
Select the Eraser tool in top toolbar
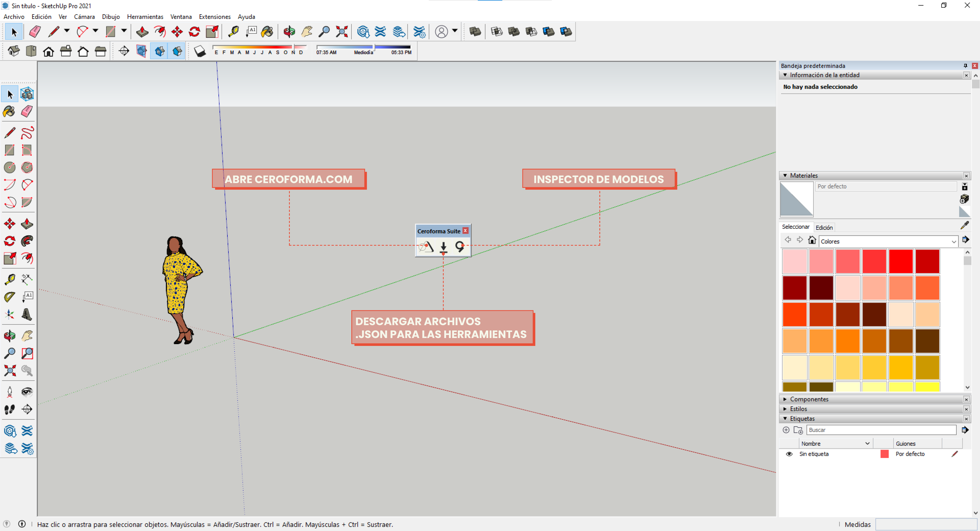click(35, 32)
